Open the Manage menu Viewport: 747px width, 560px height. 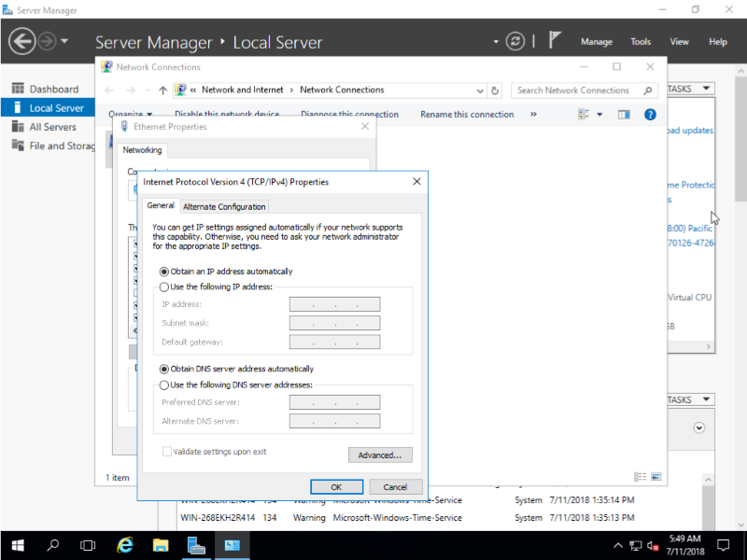pyautogui.click(x=596, y=42)
